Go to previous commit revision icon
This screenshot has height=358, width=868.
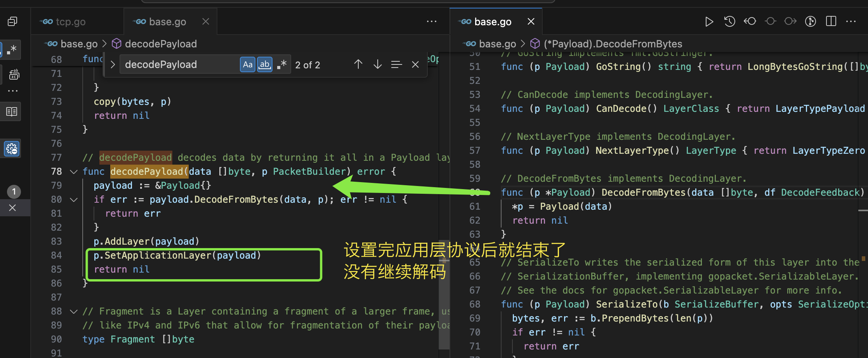[x=750, y=21]
